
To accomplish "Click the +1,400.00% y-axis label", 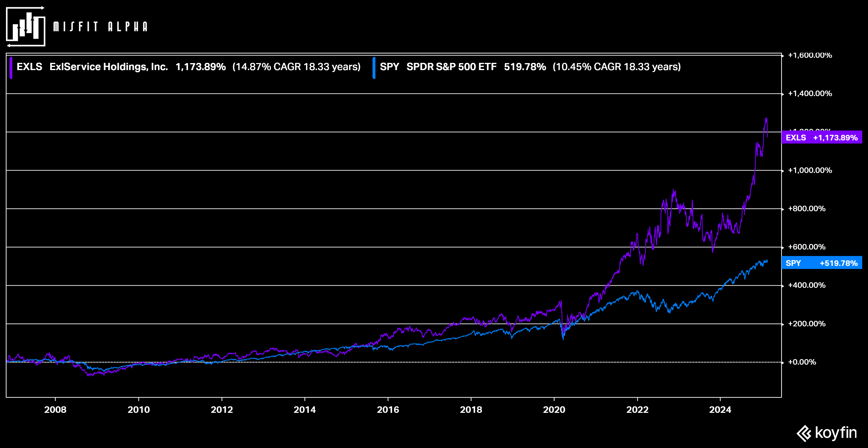I will click(x=810, y=93).
